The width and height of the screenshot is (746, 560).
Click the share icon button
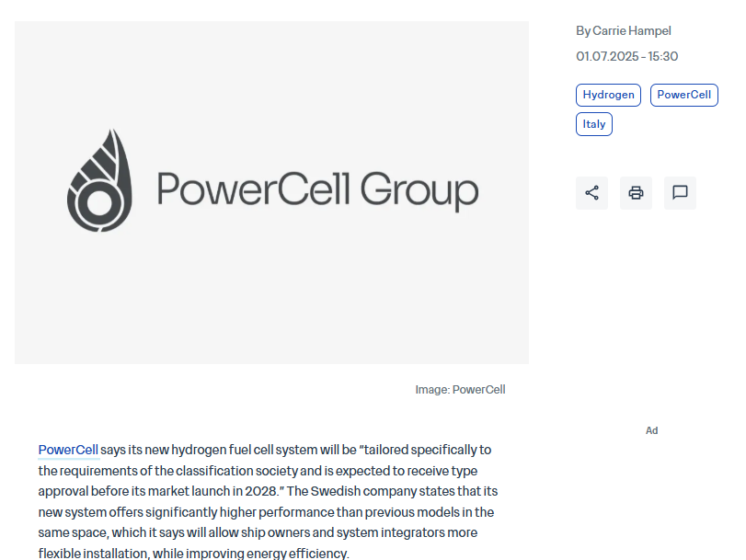[591, 193]
